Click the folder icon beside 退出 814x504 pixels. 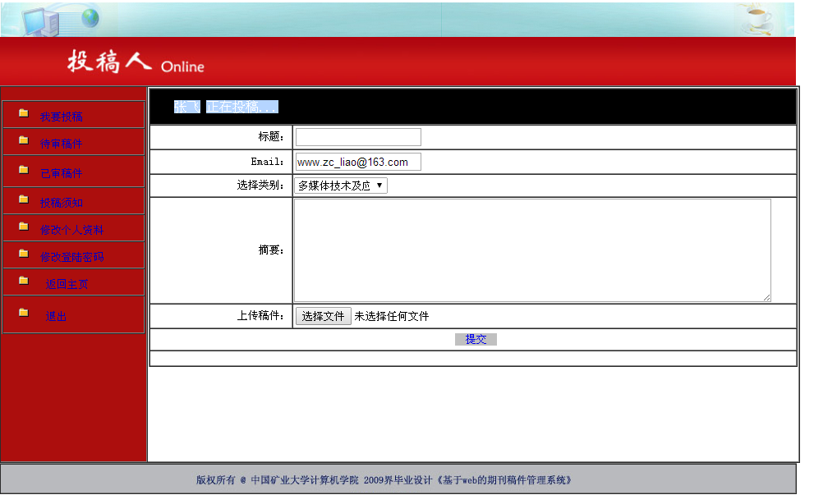[x=24, y=313]
